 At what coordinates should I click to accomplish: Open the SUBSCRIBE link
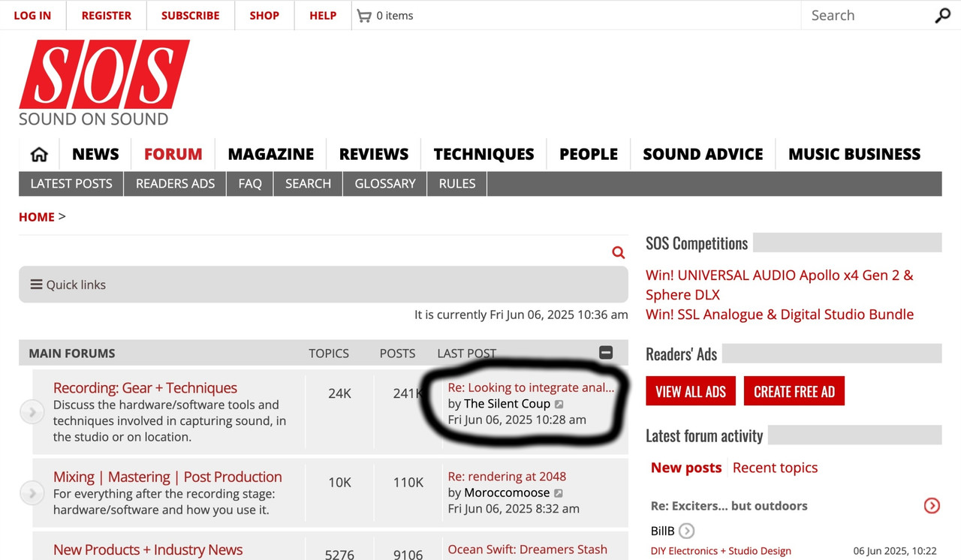click(x=191, y=15)
